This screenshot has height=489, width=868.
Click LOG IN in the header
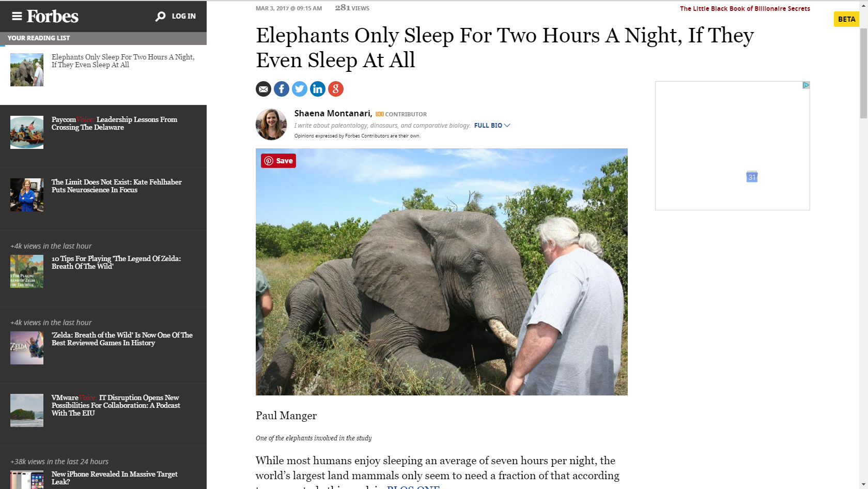184,16
